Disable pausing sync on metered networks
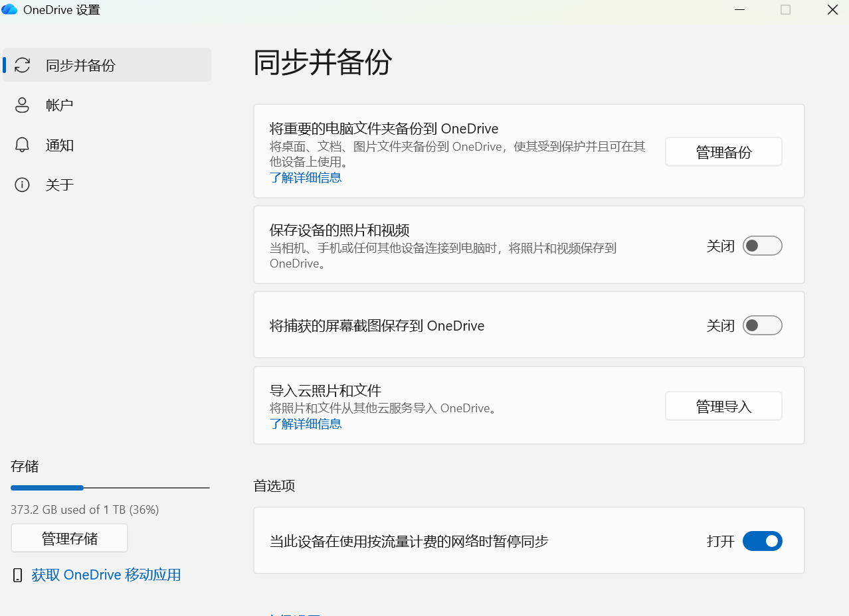 [762, 541]
